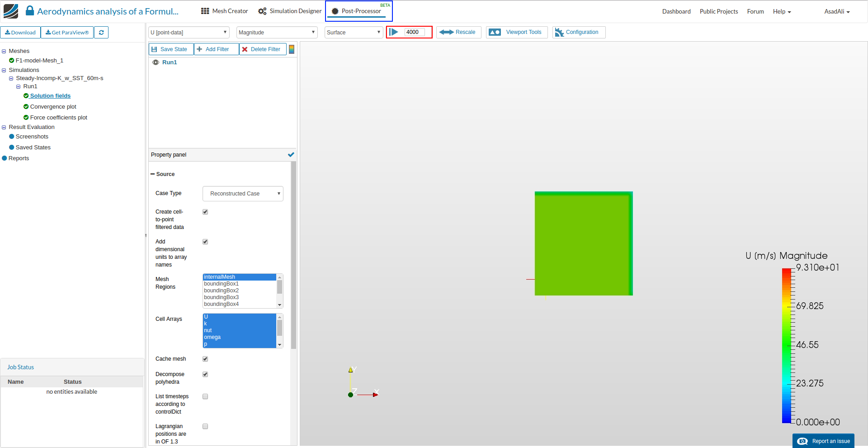Click the project lock icon
The width and height of the screenshot is (868, 448).
pos(30,11)
